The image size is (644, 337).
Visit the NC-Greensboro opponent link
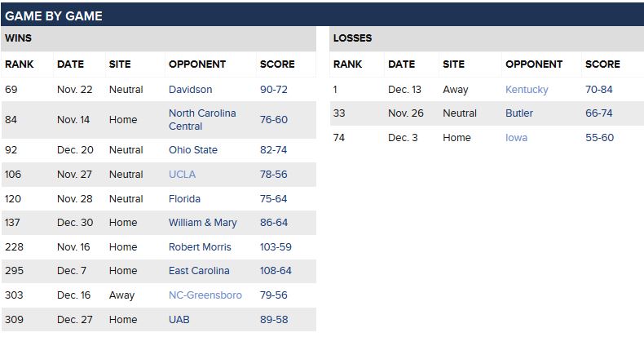pyautogui.click(x=205, y=295)
